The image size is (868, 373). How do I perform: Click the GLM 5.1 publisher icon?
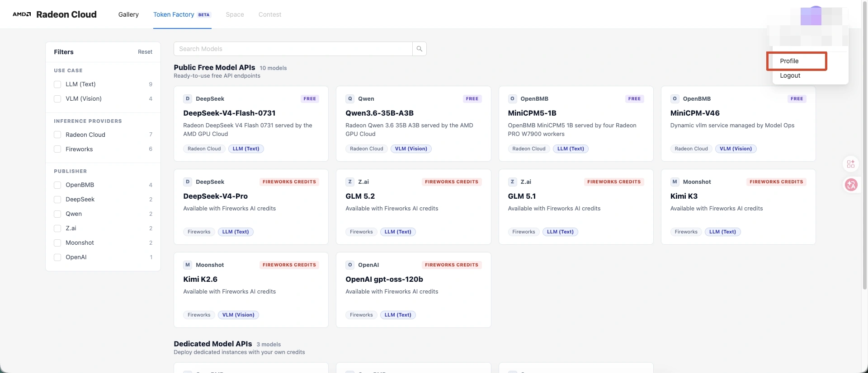[x=512, y=182]
